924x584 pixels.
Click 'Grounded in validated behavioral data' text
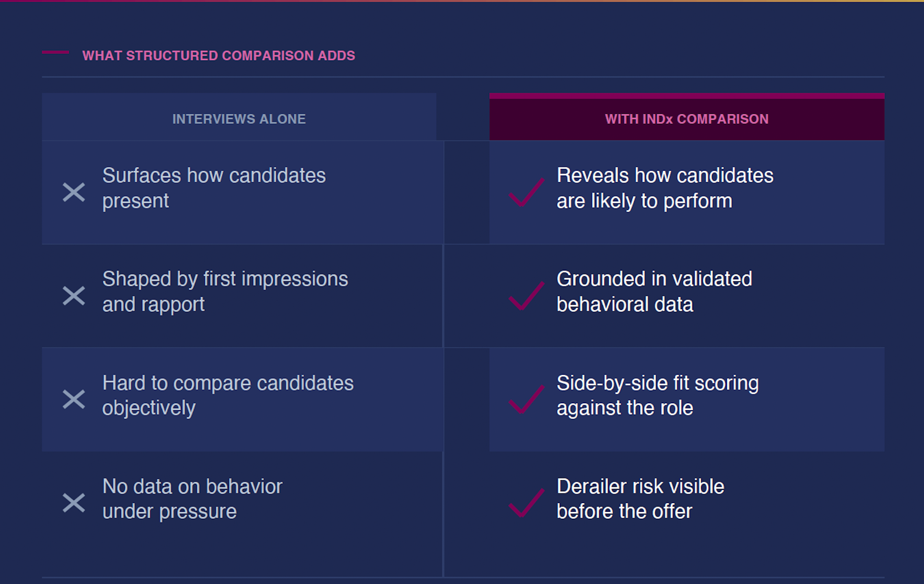point(654,291)
